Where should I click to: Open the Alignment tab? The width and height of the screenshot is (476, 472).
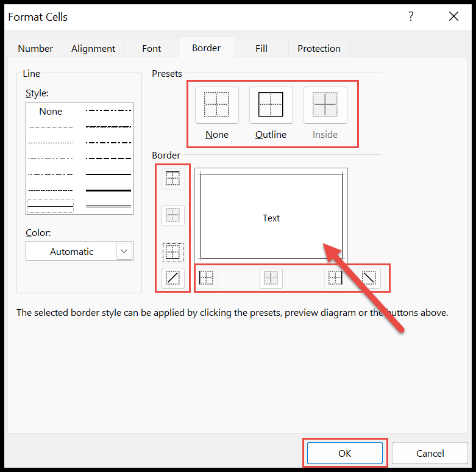(93, 49)
